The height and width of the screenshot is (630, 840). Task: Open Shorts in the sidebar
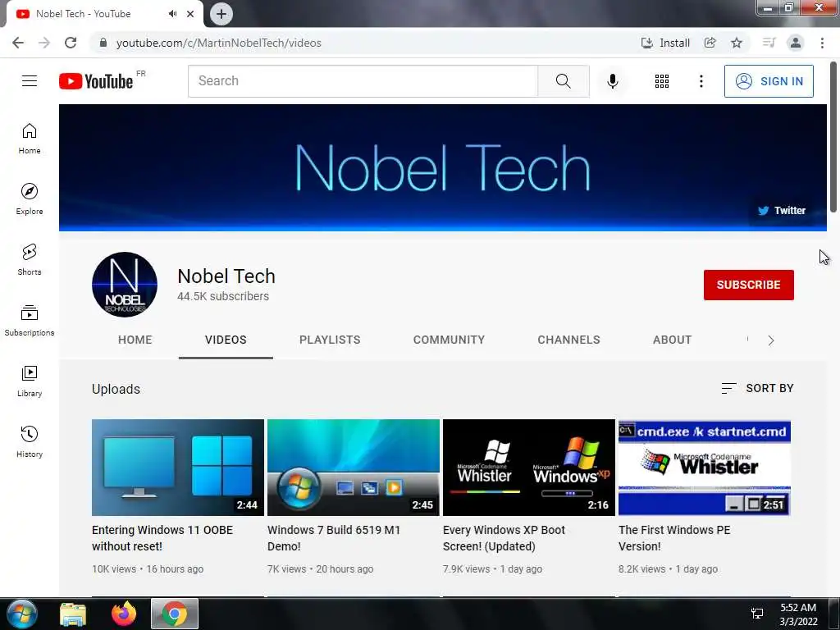coord(30,260)
